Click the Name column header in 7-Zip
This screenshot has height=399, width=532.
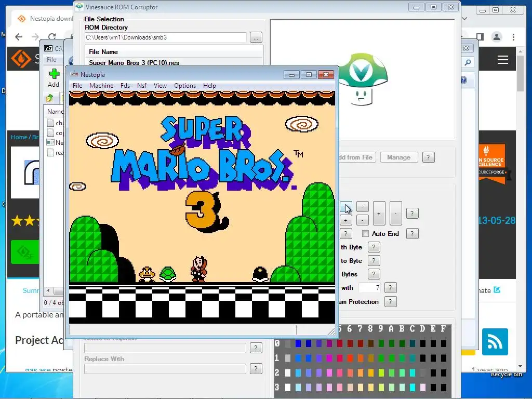(55, 111)
